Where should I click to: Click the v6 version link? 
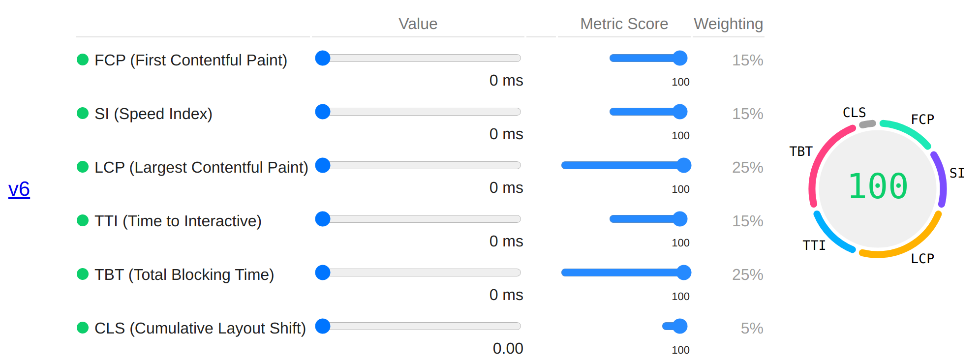(19, 189)
